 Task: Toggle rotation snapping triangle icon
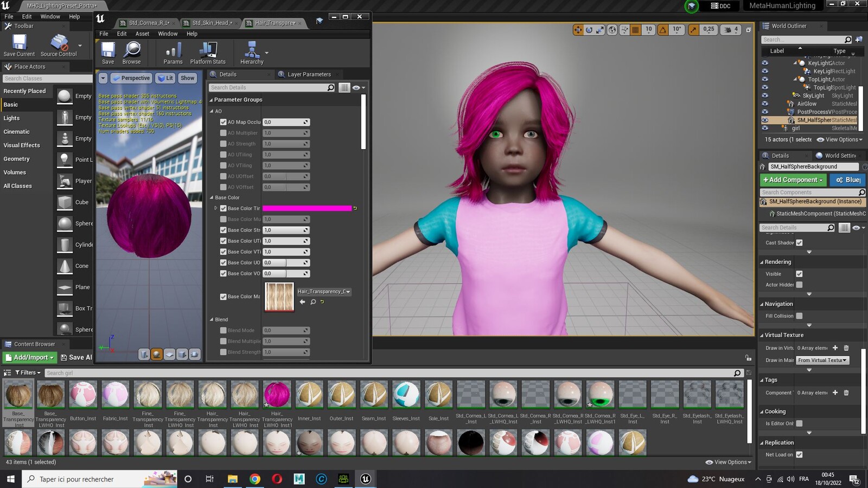click(x=663, y=30)
